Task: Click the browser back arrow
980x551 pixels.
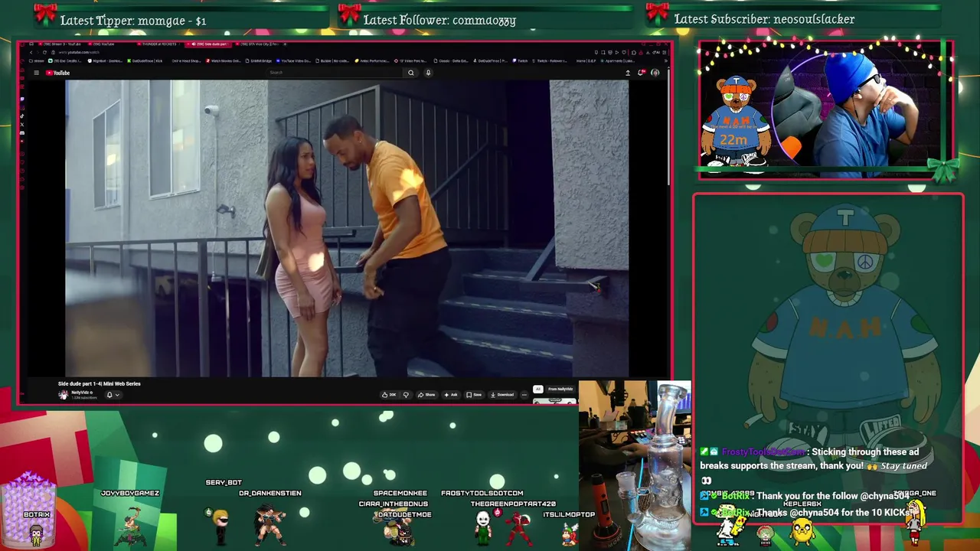Action: (x=31, y=52)
